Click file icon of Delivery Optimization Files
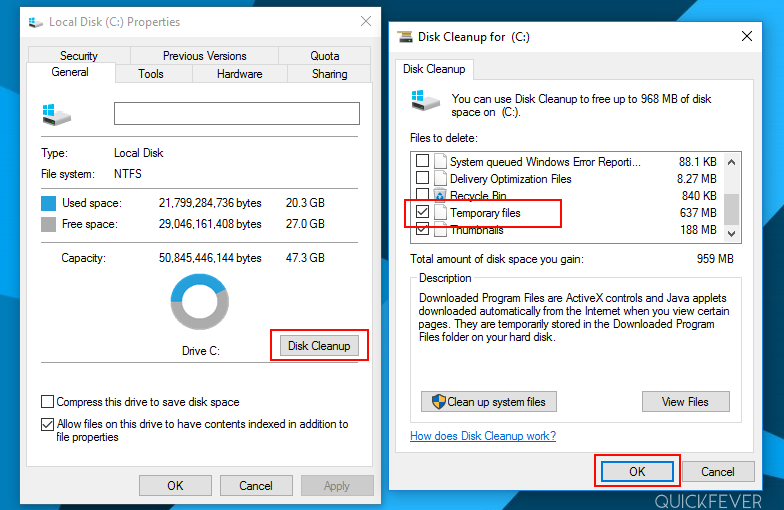This screenshot has height=510, width=784. point(440,178)
